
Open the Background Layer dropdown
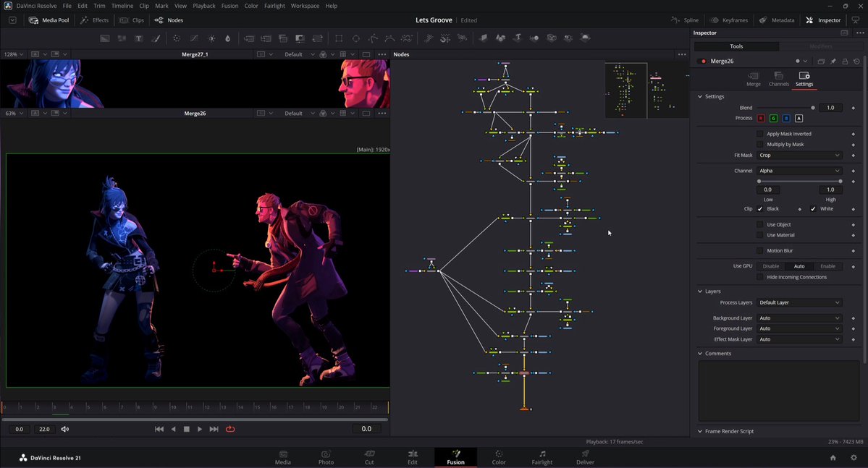tap(799, 318)
